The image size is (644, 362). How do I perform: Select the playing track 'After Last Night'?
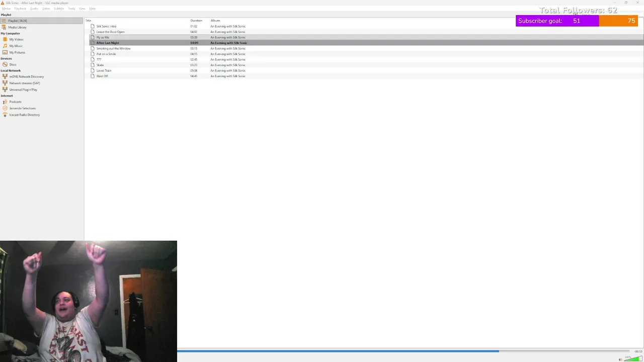pos(108,43)
